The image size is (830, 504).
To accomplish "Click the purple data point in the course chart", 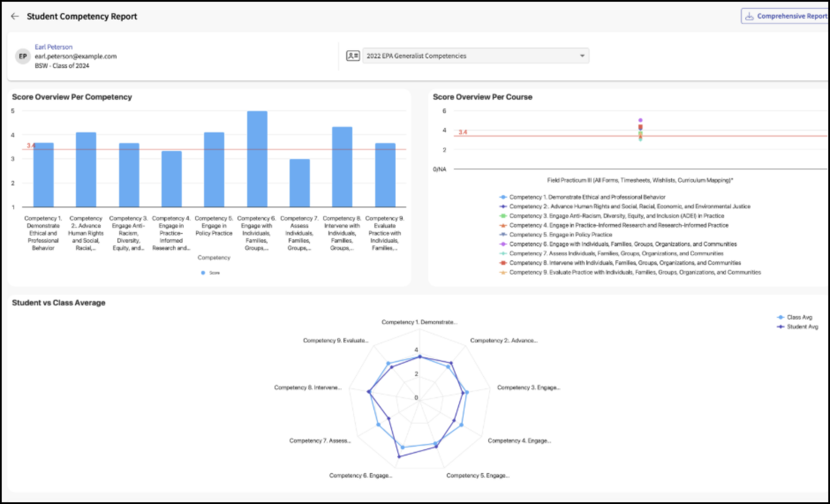I will (640, 120).
